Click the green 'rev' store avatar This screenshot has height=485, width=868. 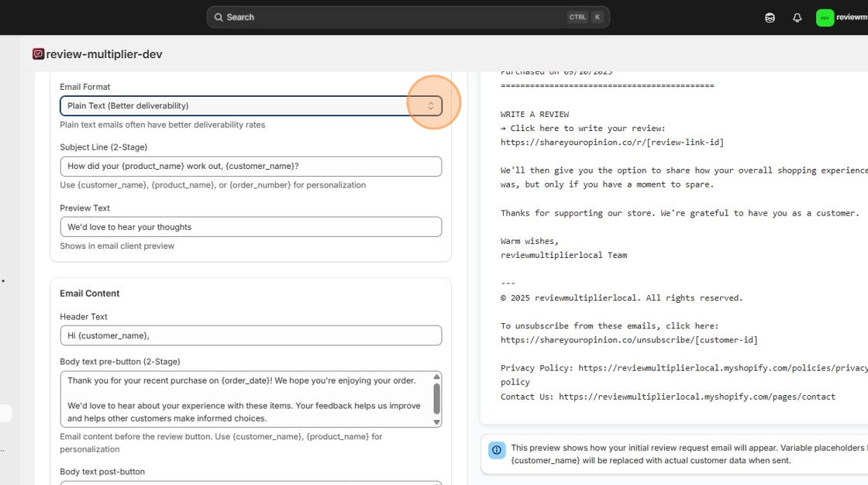pos(826,16)
